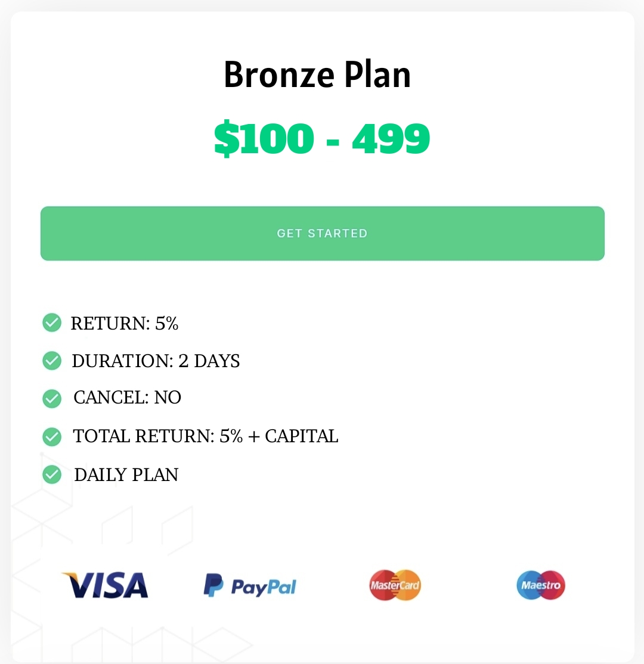
Task: Click the checkmark icon beside DURATION: 2 DAYS
Action: coord(52,361)
